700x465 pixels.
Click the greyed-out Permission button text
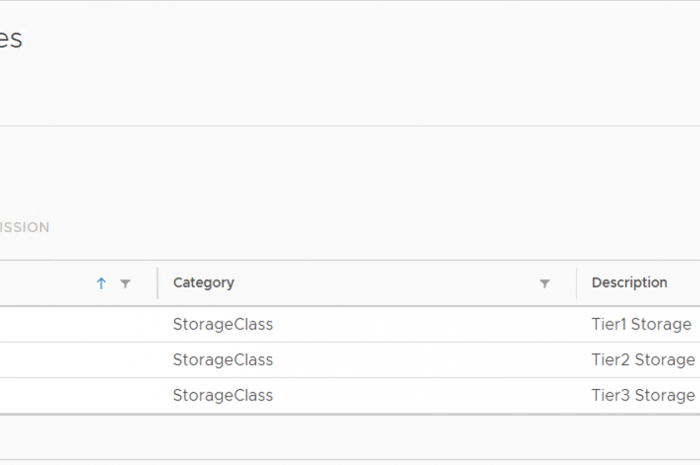[24, 228]
